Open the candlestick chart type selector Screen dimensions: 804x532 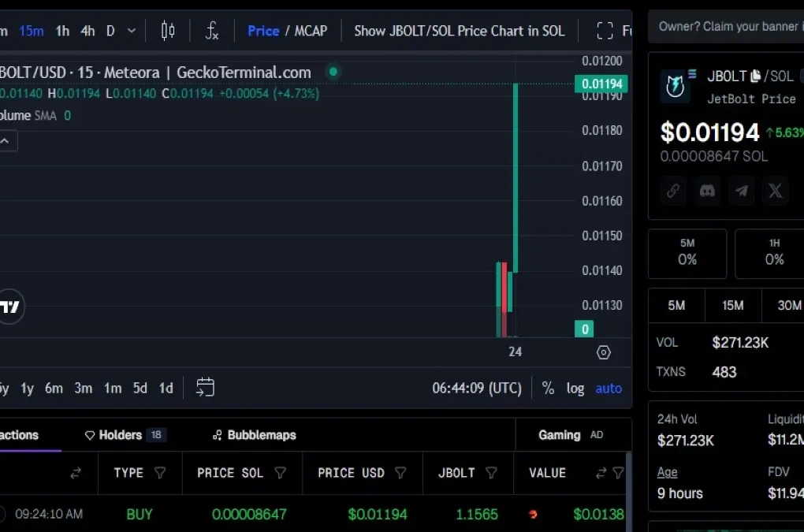tap(168, 31)
